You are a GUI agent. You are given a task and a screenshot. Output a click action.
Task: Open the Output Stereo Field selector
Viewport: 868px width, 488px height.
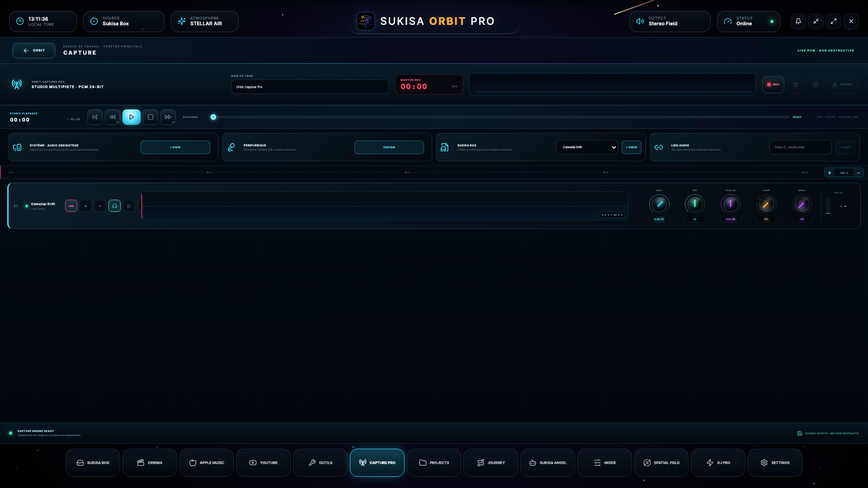point(670,21)
